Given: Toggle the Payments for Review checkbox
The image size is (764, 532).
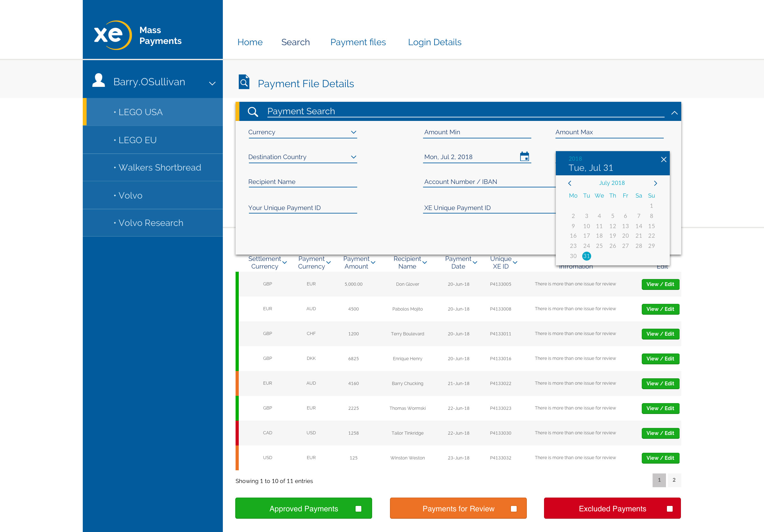Looking at the screenshot, I should 513,509.
